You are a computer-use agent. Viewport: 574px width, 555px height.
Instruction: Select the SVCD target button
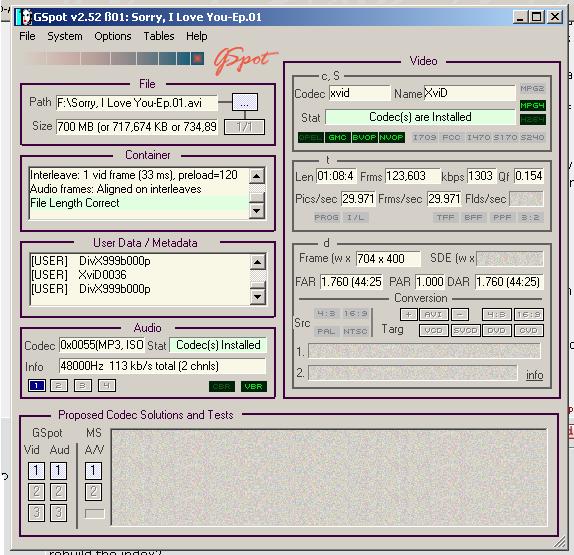465,331
